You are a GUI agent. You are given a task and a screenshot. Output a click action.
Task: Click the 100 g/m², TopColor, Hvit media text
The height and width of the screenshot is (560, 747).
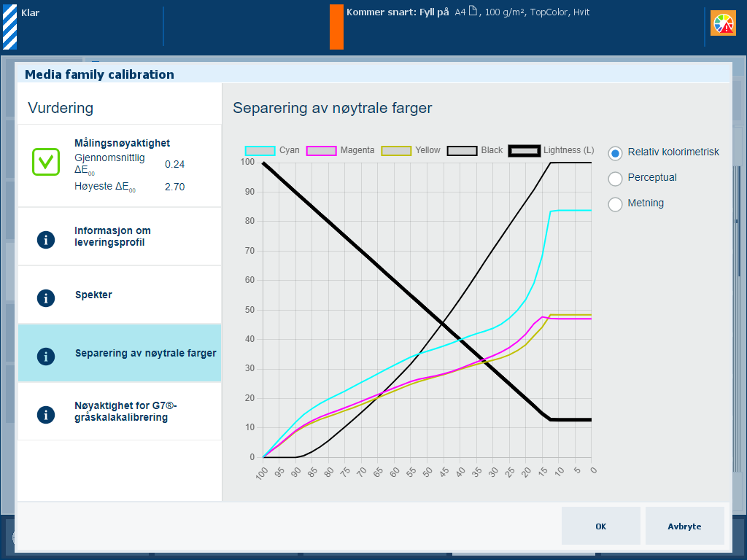pyautogui.click(x=537, y=12)
